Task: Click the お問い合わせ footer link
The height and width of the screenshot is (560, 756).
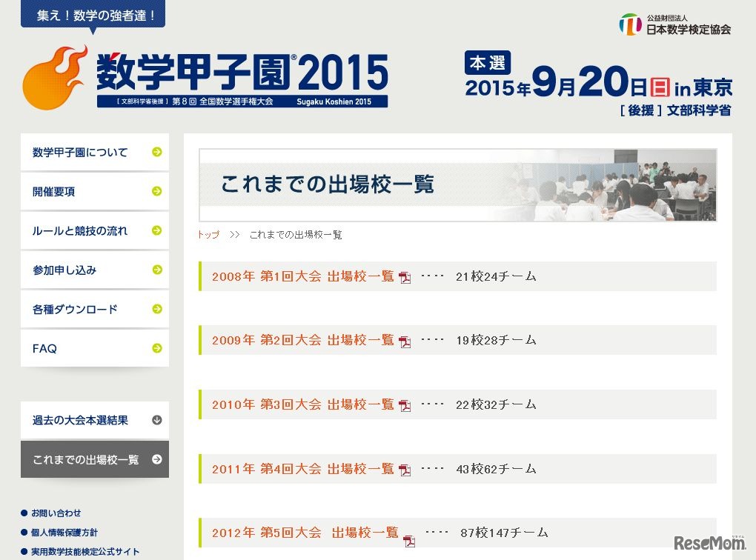Action: coord(57,512)
